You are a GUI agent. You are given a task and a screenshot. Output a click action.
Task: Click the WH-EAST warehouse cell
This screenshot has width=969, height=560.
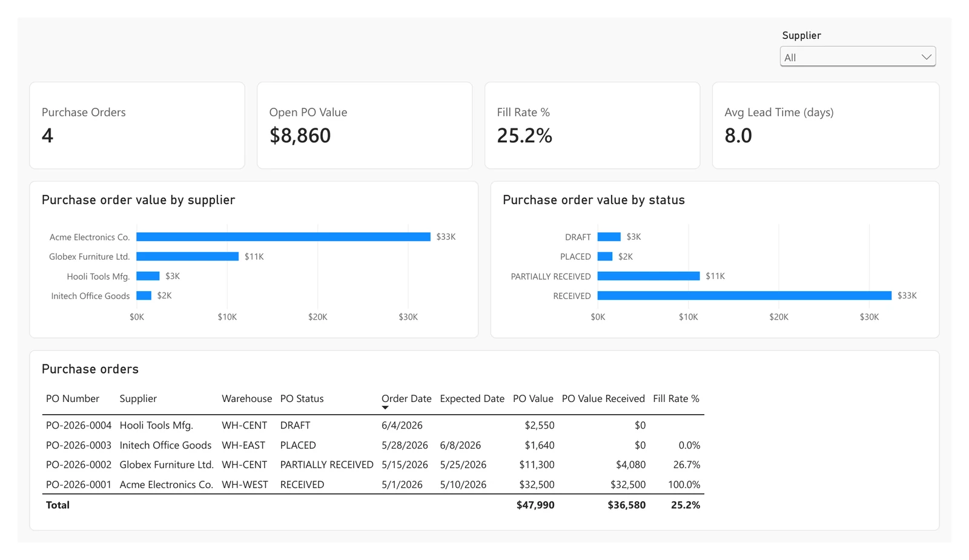coord(243,445)
